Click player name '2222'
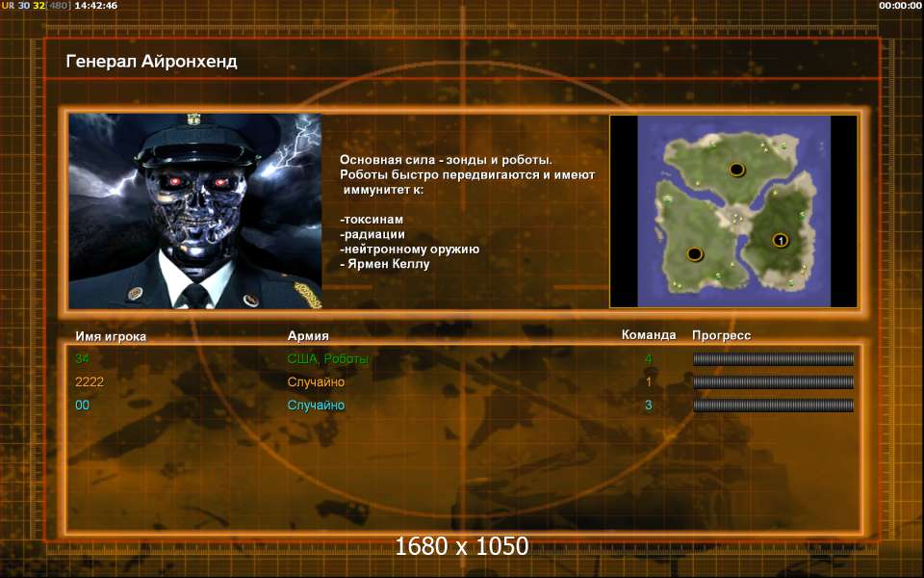This screenshot has width=924, height=578. click(x=90, y=381)
